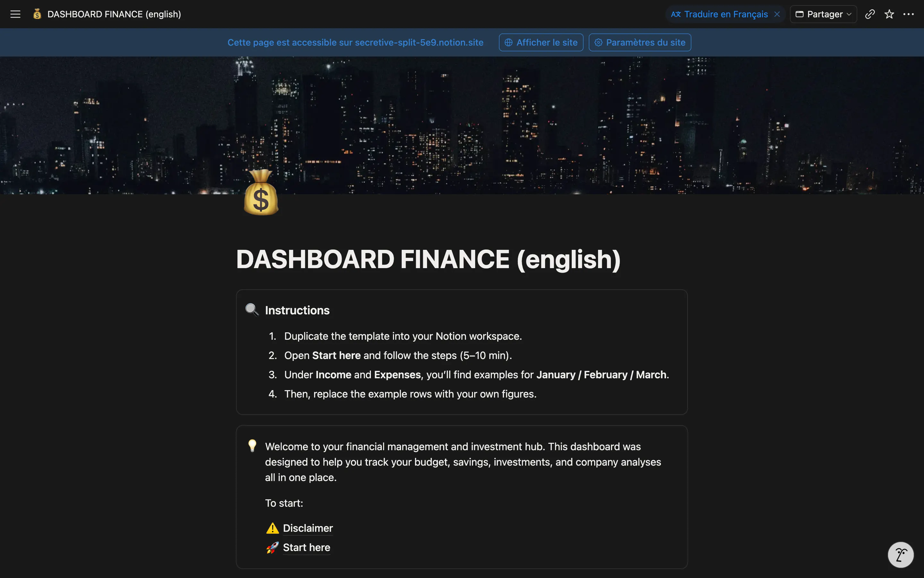Screen dimensions: 924x578
Task: Click the 'Duplicate the template' list item
Action: pyautogui.click(x=403, y=336)
